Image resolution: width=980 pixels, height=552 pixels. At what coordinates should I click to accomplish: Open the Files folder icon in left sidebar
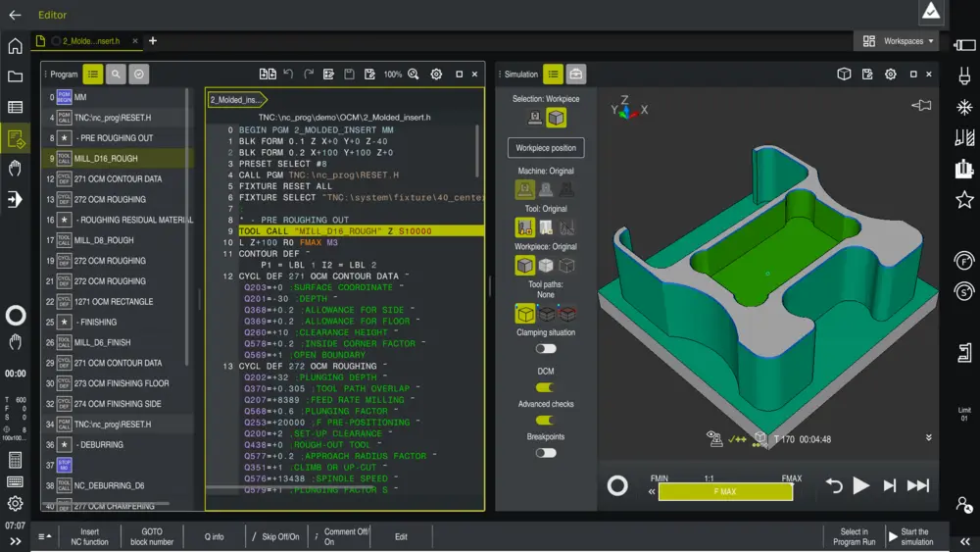(x=15, y=76)
